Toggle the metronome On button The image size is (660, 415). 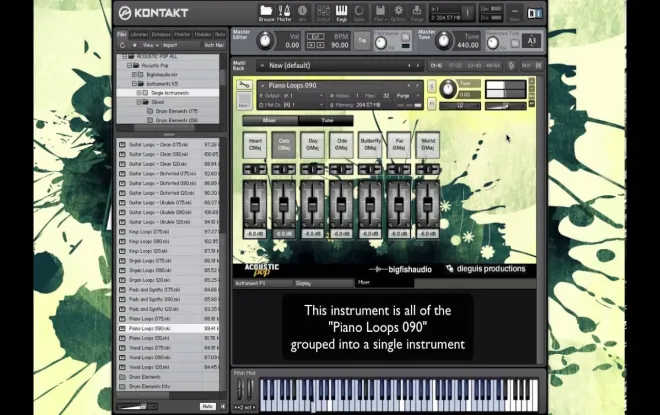pos(405,37)
